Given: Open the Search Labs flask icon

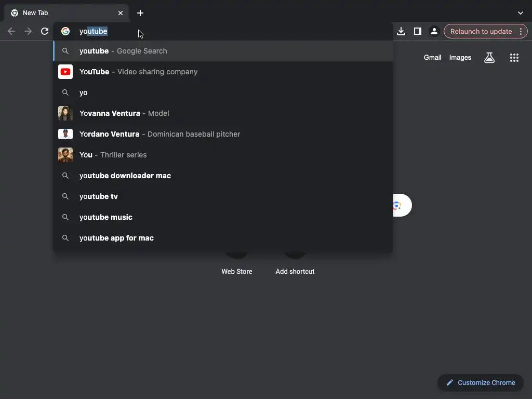Looking at the screenshot, I should click(489, 58).
